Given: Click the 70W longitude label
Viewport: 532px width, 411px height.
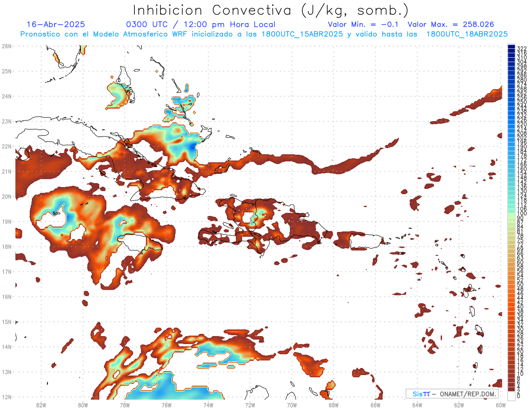Looking at the screenshot, I should coord(292,405).
